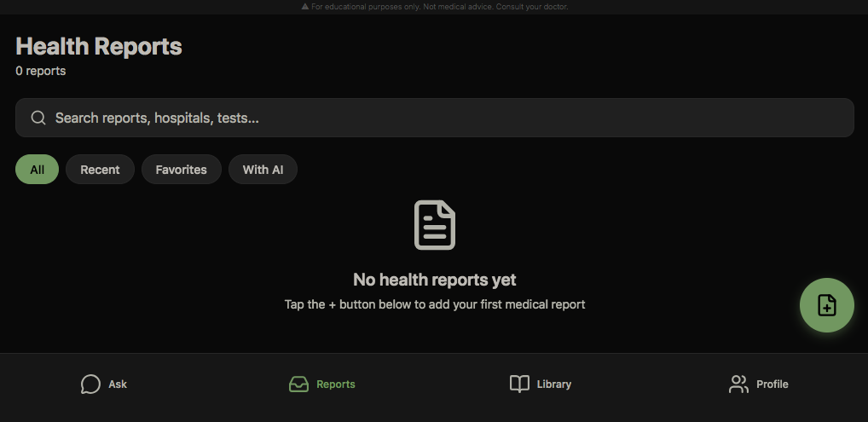Open the Ask tab label
The image size is (868, 422).
pyautogui.click(x=118, y=384)
